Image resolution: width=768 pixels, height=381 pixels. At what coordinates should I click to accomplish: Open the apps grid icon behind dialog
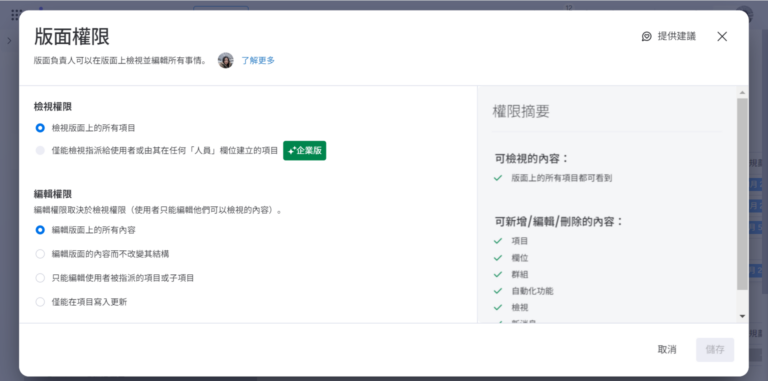pyautogui.click(x=16, y=14)
